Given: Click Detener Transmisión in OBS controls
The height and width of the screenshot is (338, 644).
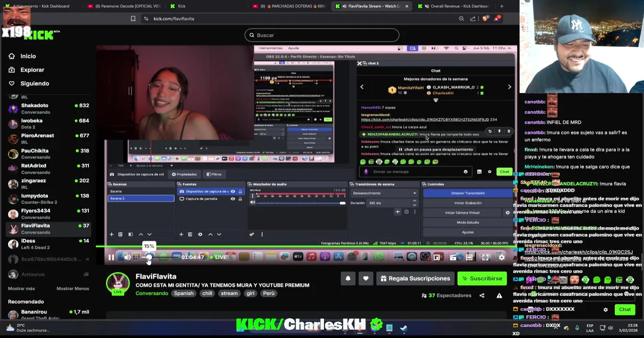Looking at the screenshot, I should (468, 193).
